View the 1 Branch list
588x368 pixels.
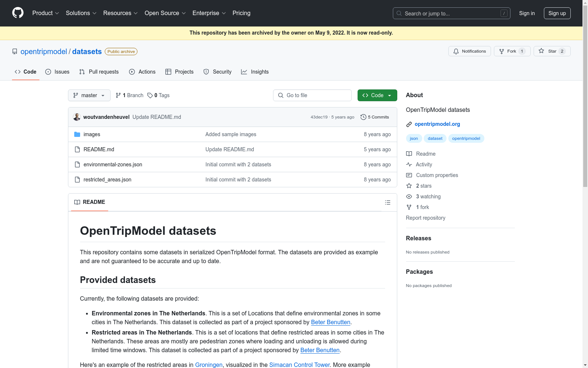pos(129,95)
